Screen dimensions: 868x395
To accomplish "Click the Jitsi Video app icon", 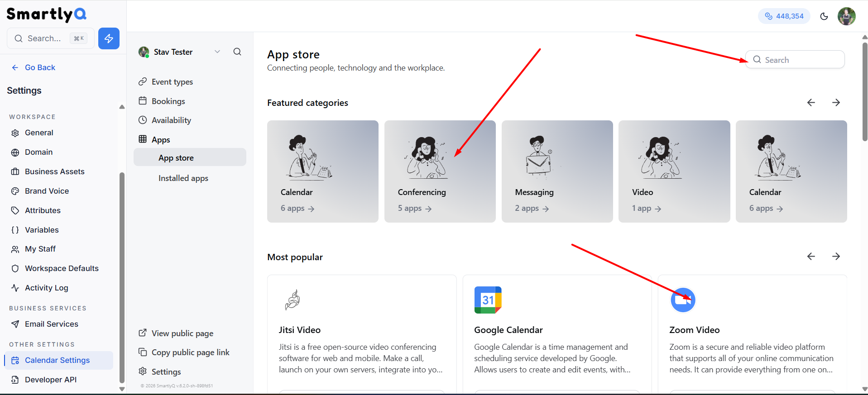I will 293,300.
